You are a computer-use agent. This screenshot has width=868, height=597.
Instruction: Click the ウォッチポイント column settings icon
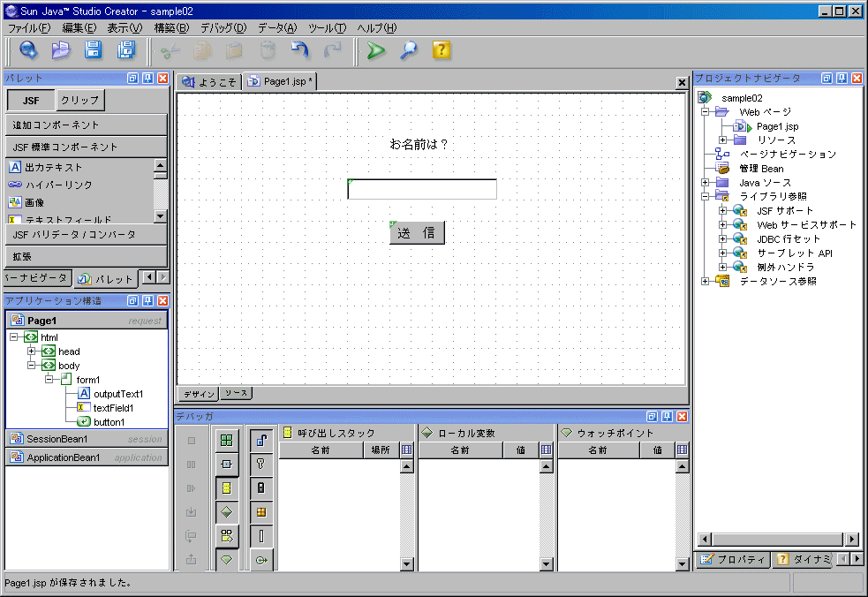click(x=682, y=450)
